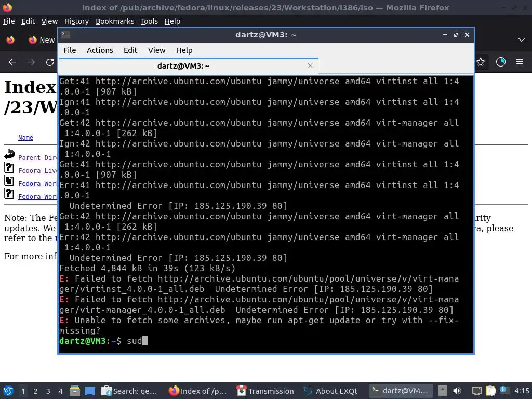Image resolution: width=532 pixels, height=399 pixels.
Task: Click the terminal window menu icon in titlebar
Action: click(x=65, y=35)
